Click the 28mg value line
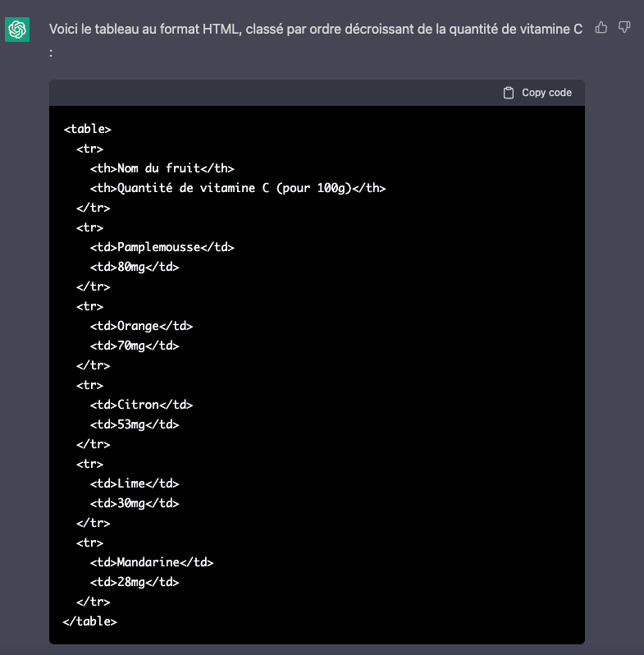Image resolution: width=644 pixels, height=655 pixels. click(135, 582)
